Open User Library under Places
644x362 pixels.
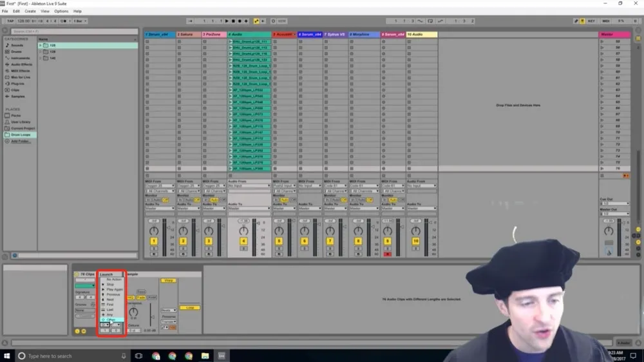tap(21, 122)
